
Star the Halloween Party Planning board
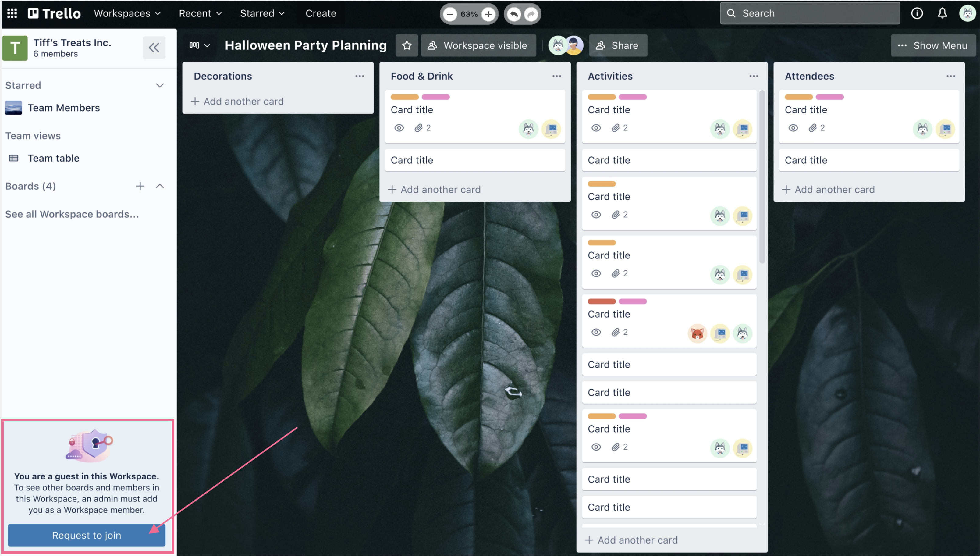[407, 45]
